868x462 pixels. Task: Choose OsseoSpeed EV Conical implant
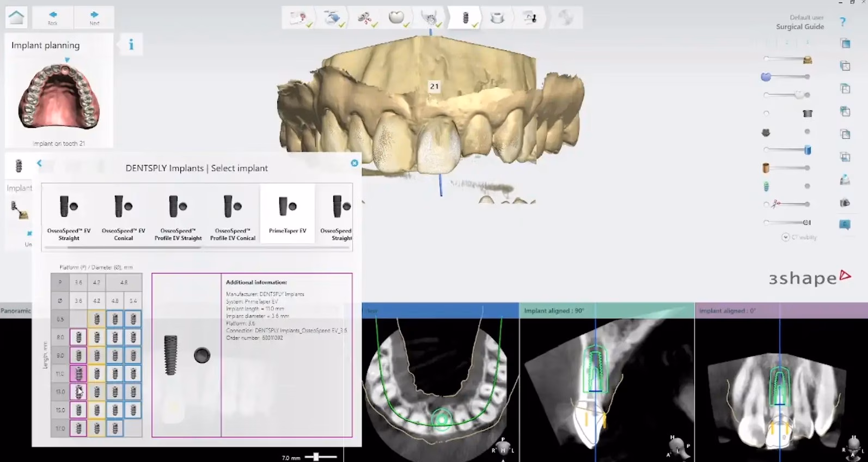124,217
